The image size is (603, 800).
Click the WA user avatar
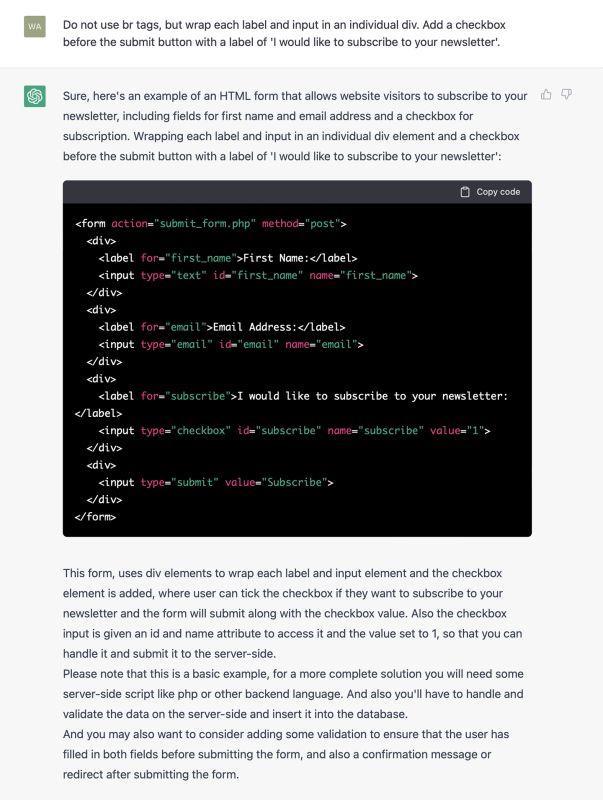click(36, 24)
